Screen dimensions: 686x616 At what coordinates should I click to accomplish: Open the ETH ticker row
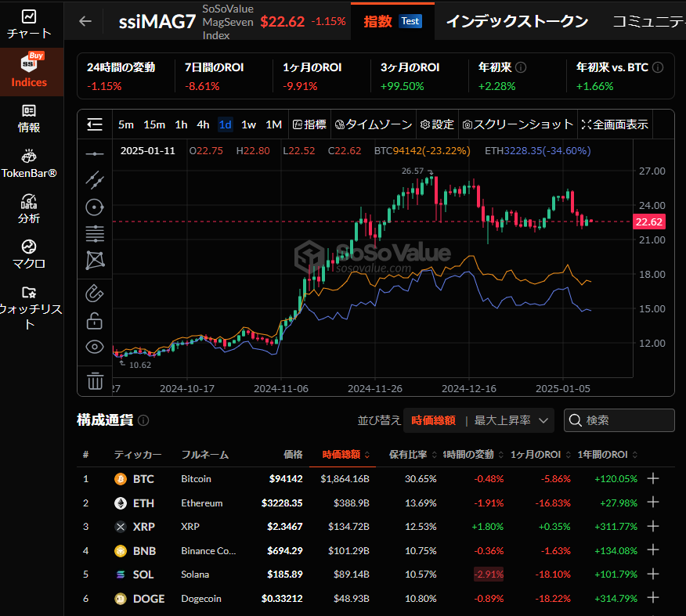[375, 503]
